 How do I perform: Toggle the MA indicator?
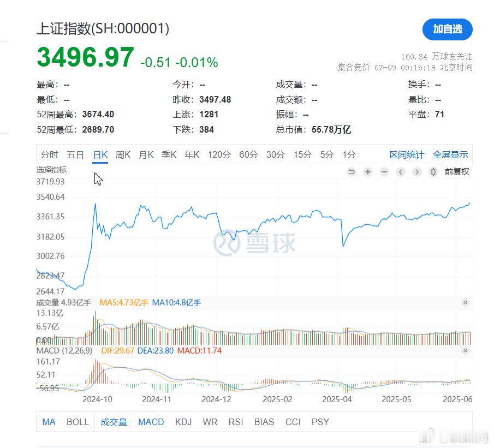coord(49,422)
